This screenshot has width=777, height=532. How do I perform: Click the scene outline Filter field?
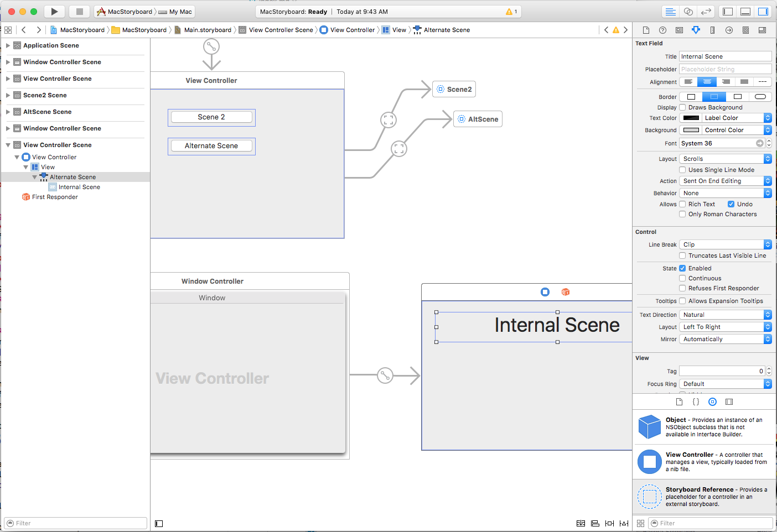75,523
